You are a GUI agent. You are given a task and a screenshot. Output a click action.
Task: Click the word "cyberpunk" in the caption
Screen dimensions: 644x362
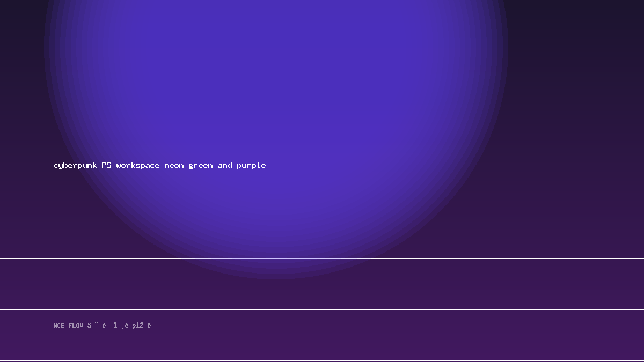75,165
